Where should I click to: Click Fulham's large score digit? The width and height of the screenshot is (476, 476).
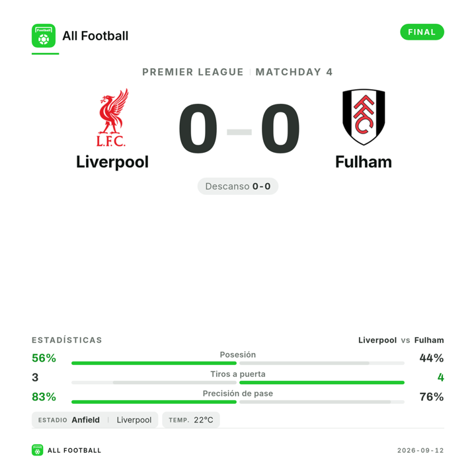(x=280, y=129)
